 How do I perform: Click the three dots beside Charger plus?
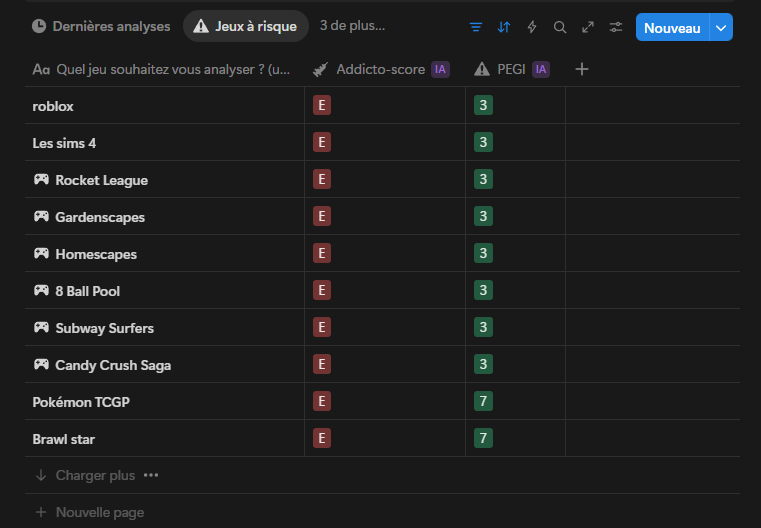click(151, 476)
